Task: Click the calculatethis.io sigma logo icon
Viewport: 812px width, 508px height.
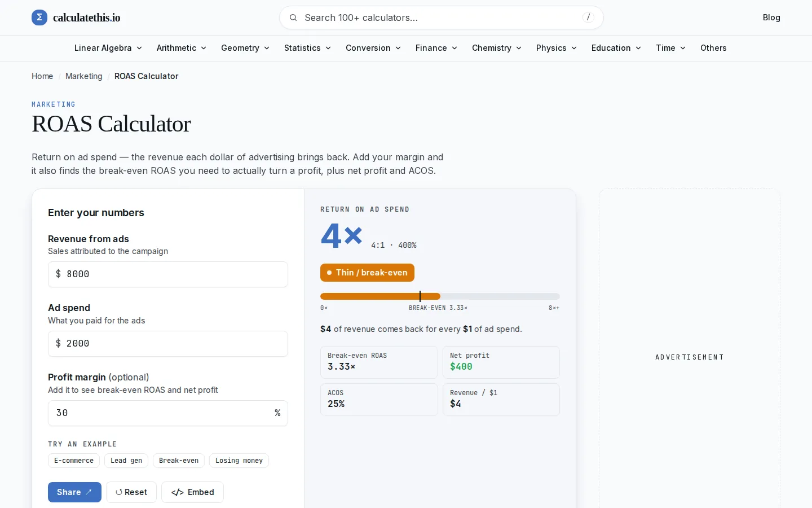Action: tap(39, 17)
